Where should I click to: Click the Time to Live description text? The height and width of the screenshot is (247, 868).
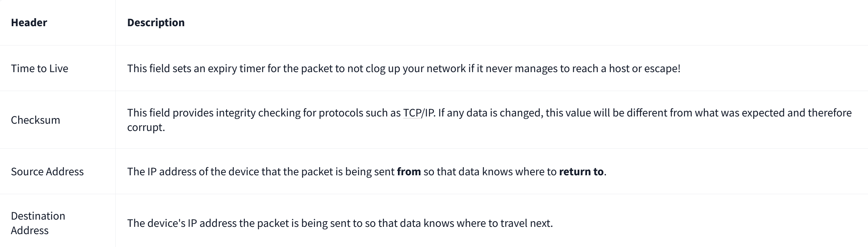pyautogui.click(x=403, y=68)
